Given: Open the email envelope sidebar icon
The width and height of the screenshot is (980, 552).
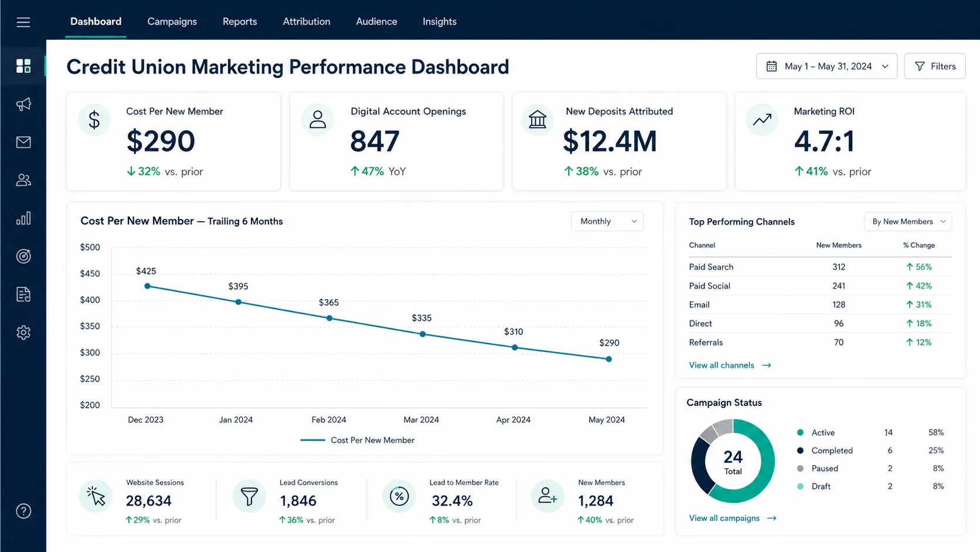Looking at the screenshot, I should click(x=23, y=142).
